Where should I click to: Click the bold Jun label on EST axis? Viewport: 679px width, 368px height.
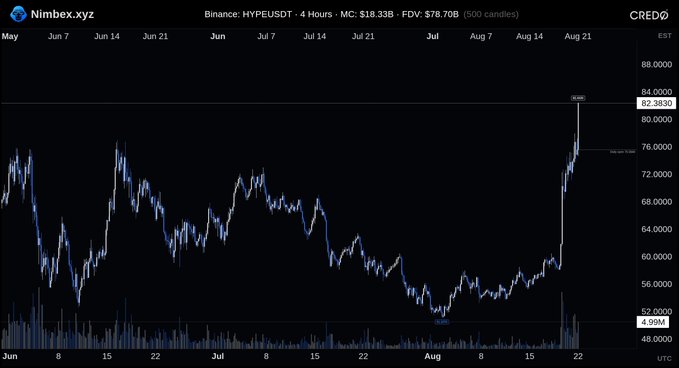pos(218,36)
